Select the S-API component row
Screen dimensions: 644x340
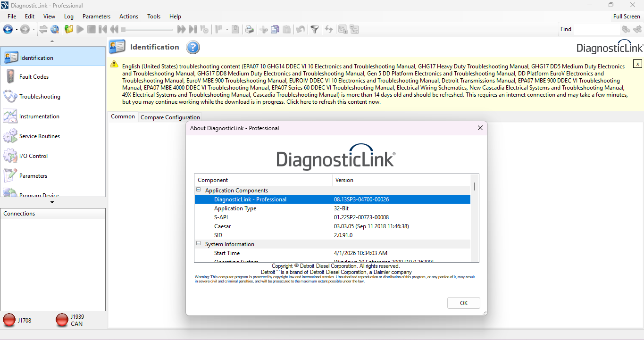pyautogui.click(x=333, y=217)
